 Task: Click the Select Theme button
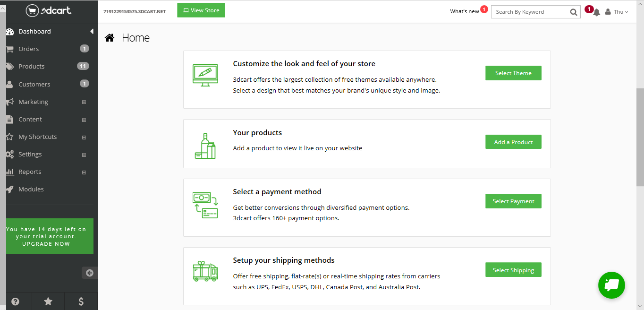(513, 73)
